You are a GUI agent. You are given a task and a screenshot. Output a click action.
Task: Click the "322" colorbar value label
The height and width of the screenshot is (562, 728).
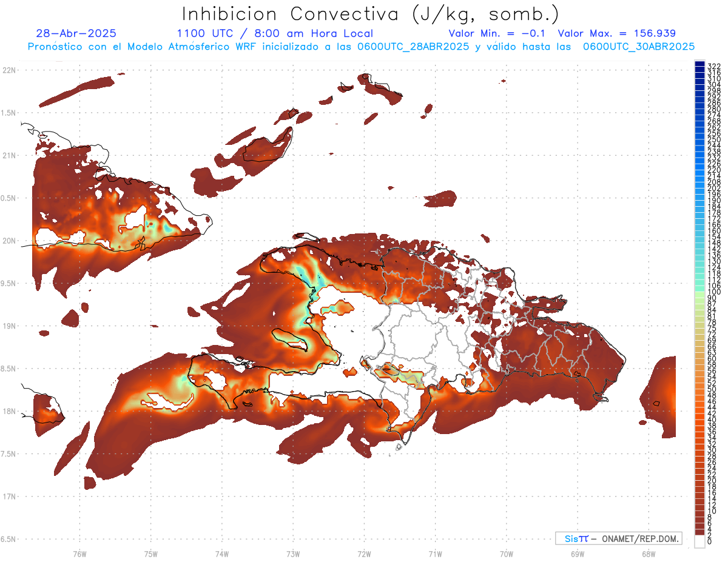(714, 66)
